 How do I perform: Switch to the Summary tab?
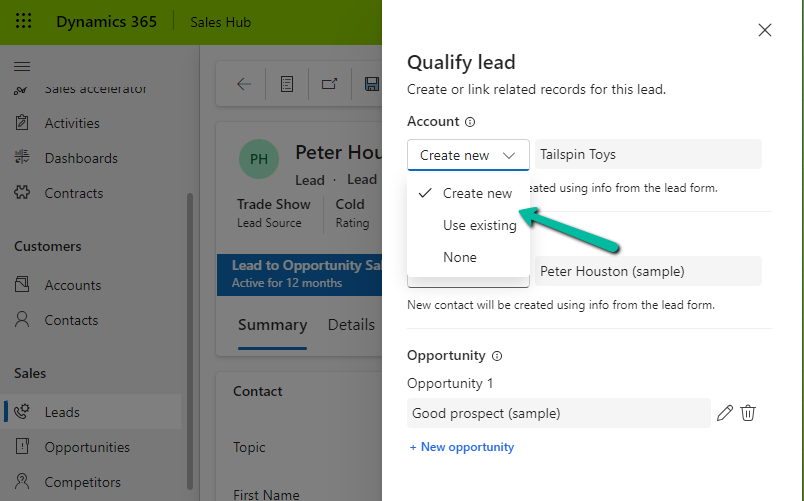point(272,325)
